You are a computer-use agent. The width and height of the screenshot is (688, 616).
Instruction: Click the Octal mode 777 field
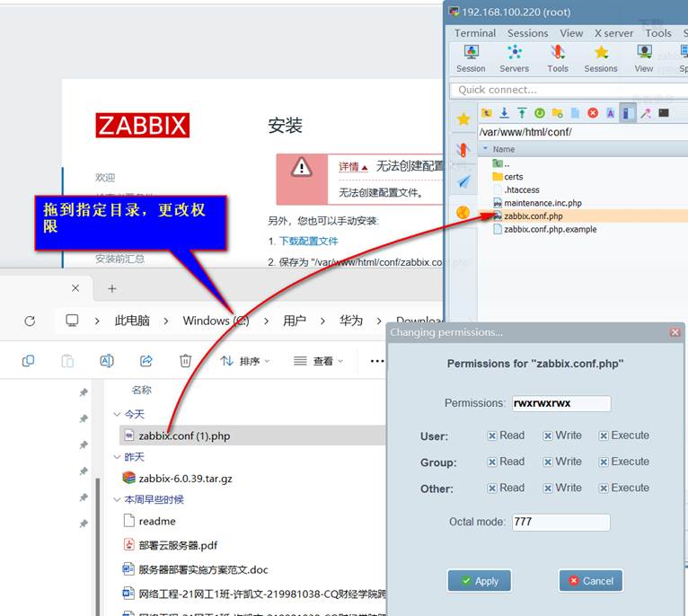coord(560,522)
